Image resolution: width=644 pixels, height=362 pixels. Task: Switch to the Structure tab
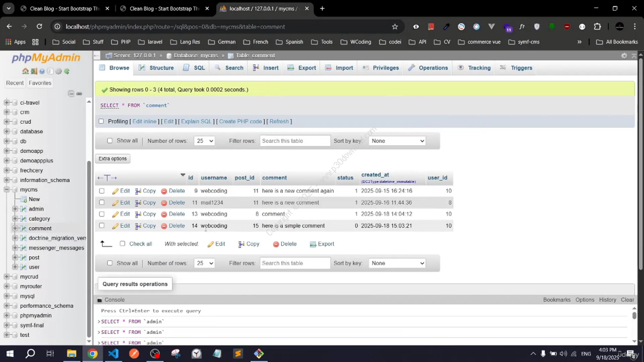[x=156, y=68]
